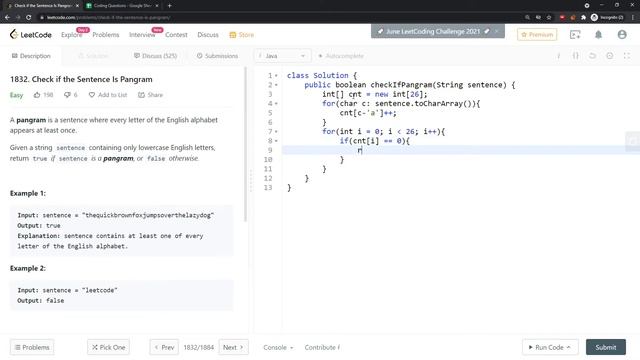
Task: Switch to the Description tab
Action: [31, 56]
